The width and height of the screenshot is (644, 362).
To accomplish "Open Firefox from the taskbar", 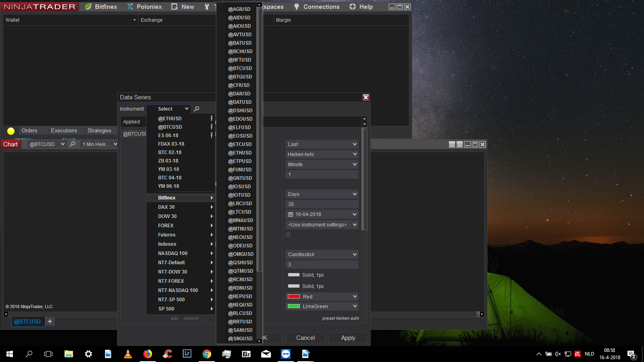I will pos(148,354).
